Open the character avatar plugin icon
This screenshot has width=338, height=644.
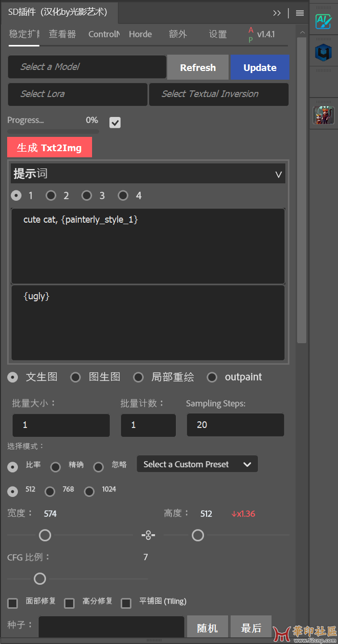pos(323,115)
